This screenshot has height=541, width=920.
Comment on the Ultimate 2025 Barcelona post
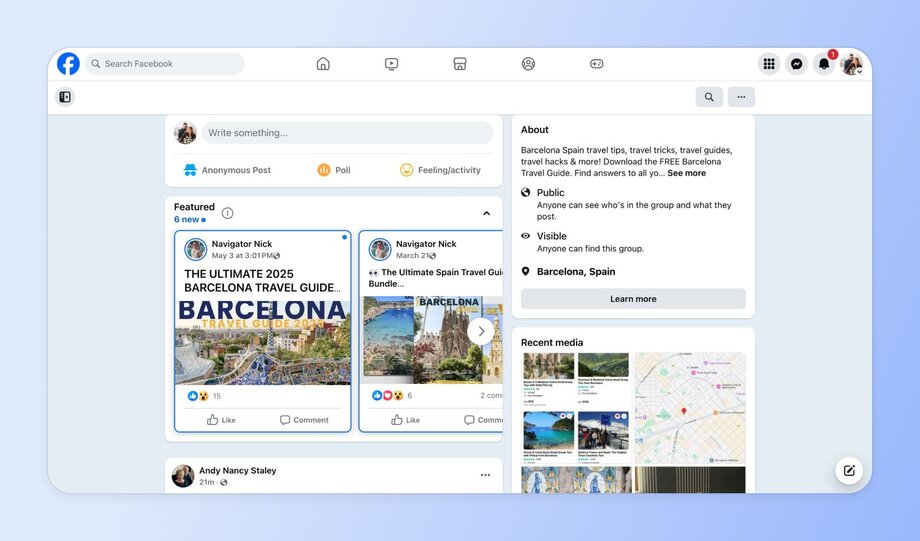click(x=304, y=420)
